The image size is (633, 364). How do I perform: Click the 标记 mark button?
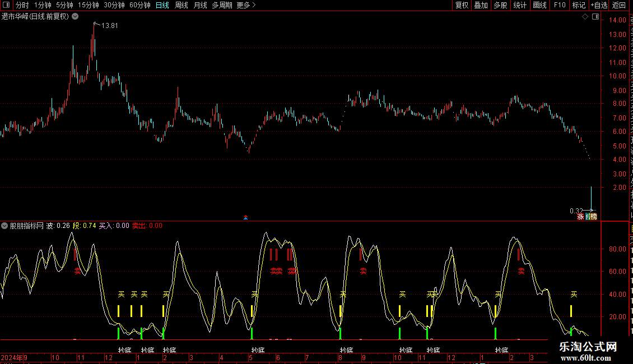pyautogui.click(x=579, y=5)
